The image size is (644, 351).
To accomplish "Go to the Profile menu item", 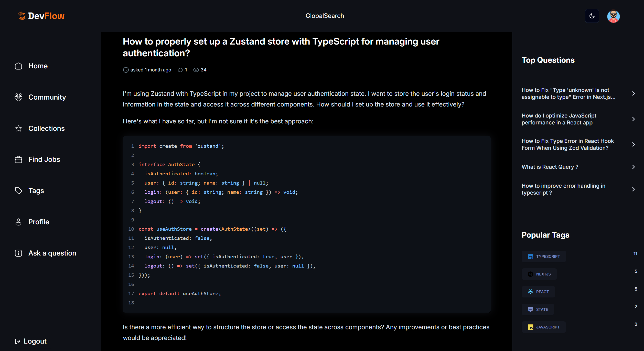I will click(39, 222).
